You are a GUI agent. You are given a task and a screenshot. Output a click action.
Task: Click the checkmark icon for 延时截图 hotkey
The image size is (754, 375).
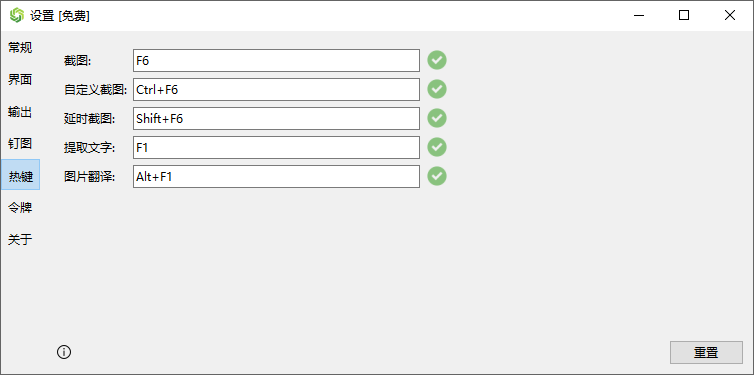pyautogui.click(x=437, y=118)
